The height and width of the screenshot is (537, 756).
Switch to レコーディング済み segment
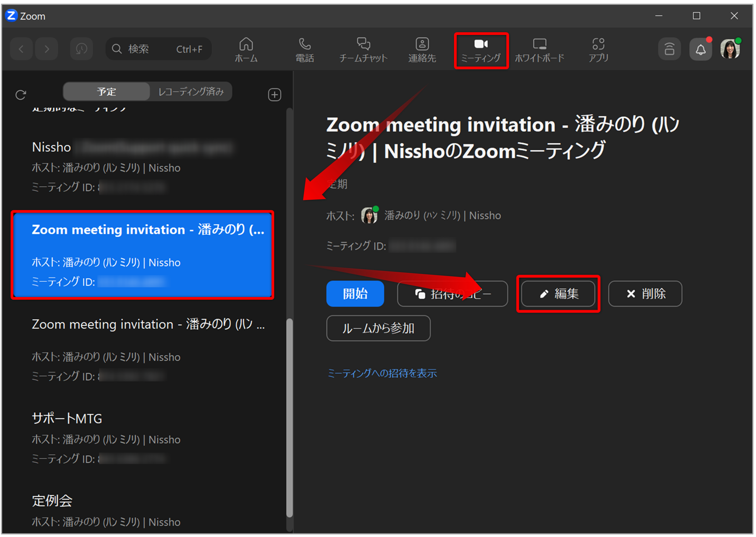(x=191, y=92)
